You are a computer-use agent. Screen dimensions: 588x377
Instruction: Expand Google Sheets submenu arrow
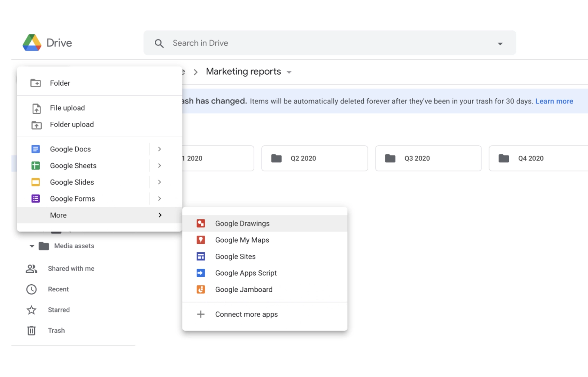[160, 165]
